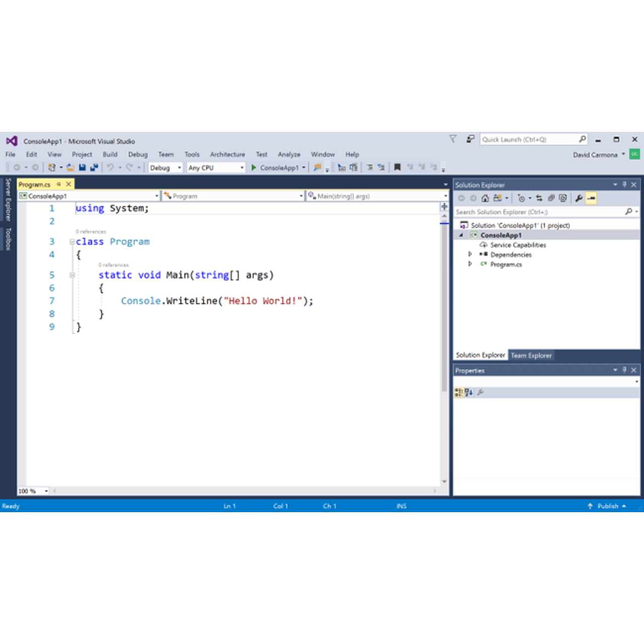Click the Save All toolbar icon
Viewport: 644px width, 644px height.
tap(94, 168)
